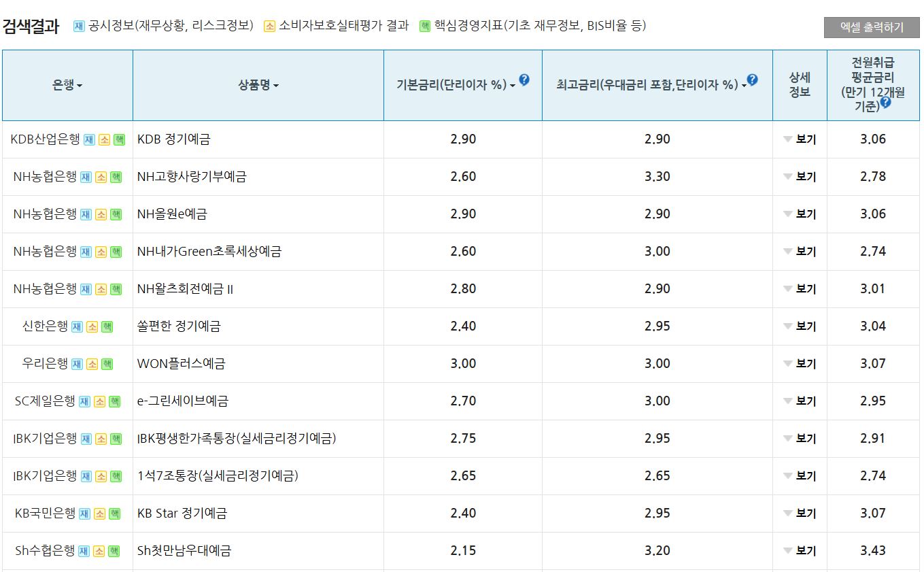
Task: Expand 보기 details for 1석7조통장
Action: coord(800,476)
